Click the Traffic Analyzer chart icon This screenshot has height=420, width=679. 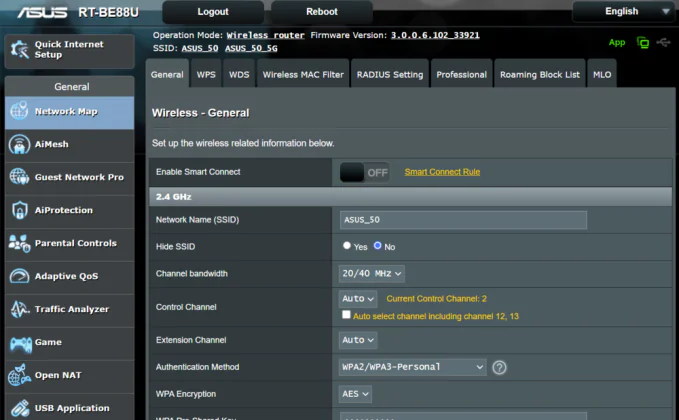point(19,309)
